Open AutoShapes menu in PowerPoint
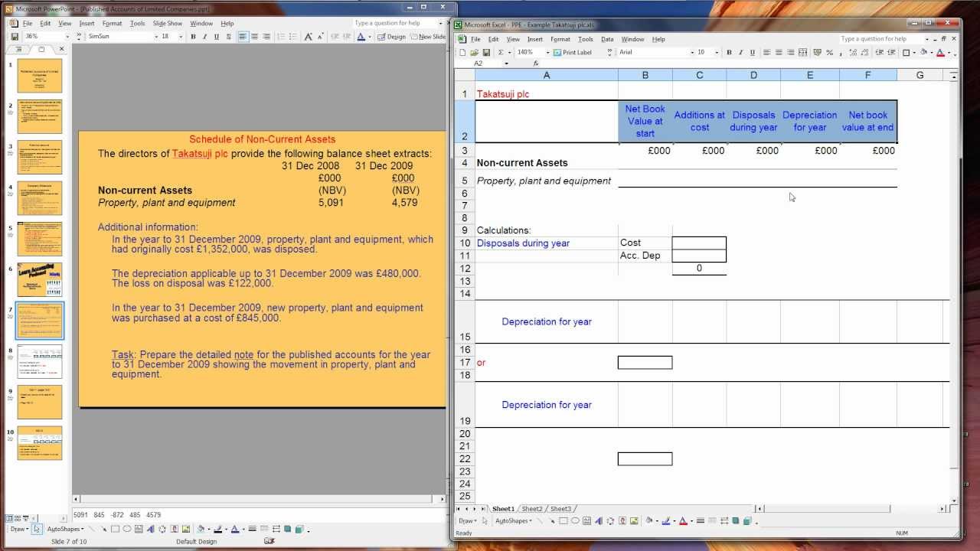This screenshot has width=980, height=551. [x=64, y=529]
